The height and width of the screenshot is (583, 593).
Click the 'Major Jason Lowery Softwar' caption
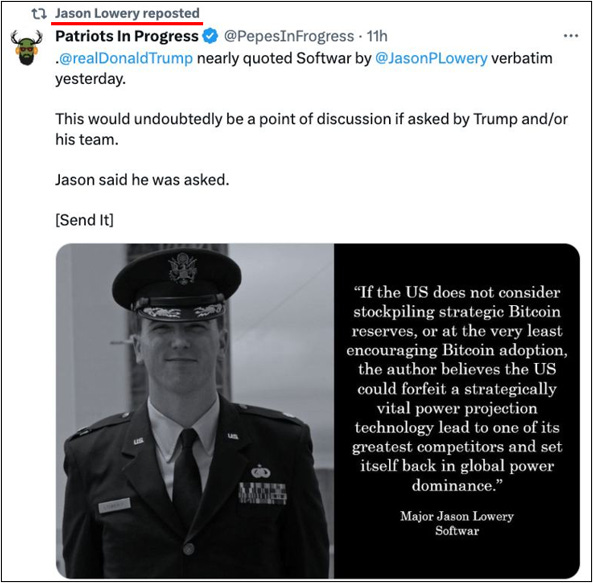457,523
